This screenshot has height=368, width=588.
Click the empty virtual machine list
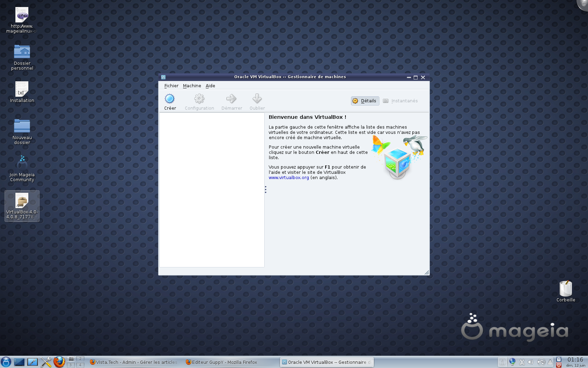pos(212,190)
